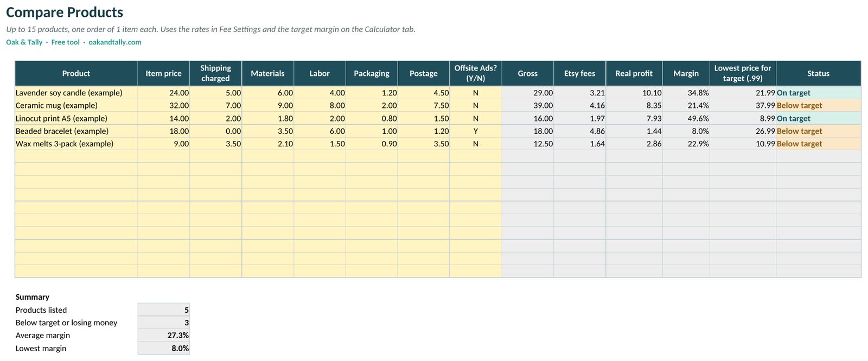The width and height of the screenshot is (868, 361).
Task: Click Beaded bracelet shipping charged 0.00
Action: pyautogui.click(x=215, y=131)
